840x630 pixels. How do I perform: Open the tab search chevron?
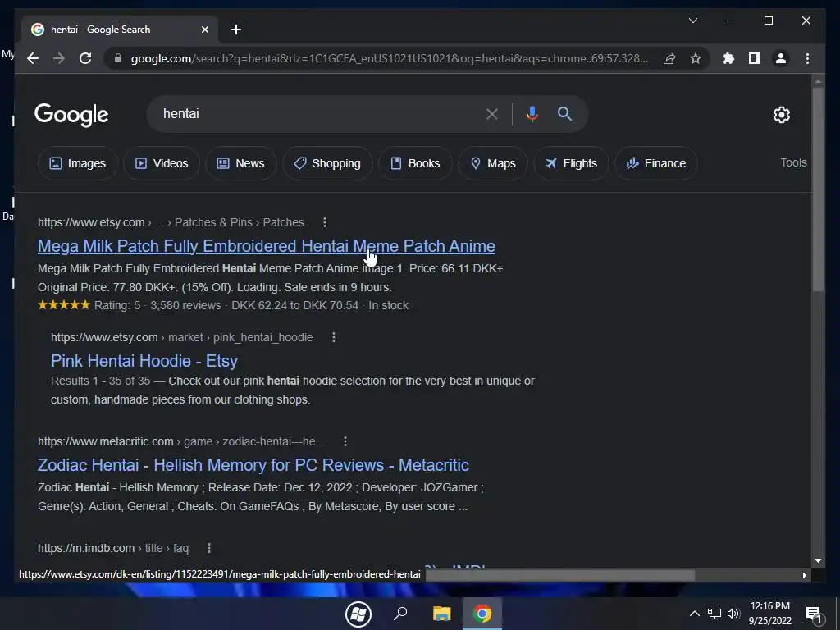pos(692,21)
